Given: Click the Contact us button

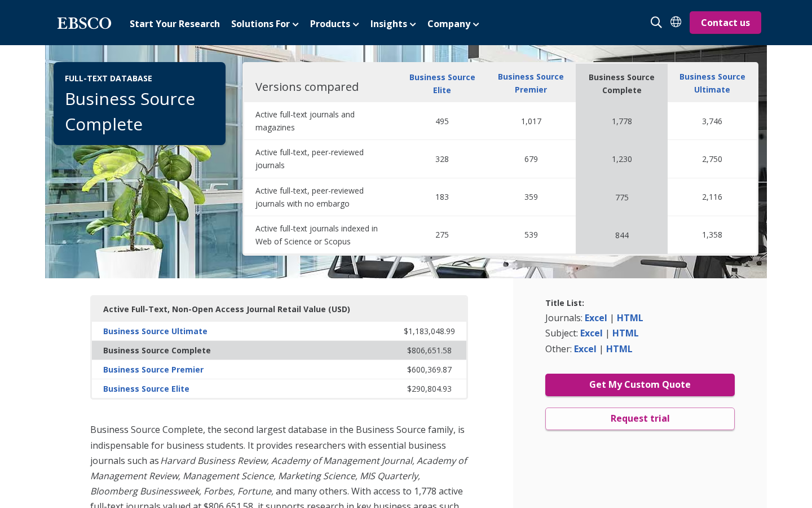Looking at the screenshot, I should click(725, 23).
